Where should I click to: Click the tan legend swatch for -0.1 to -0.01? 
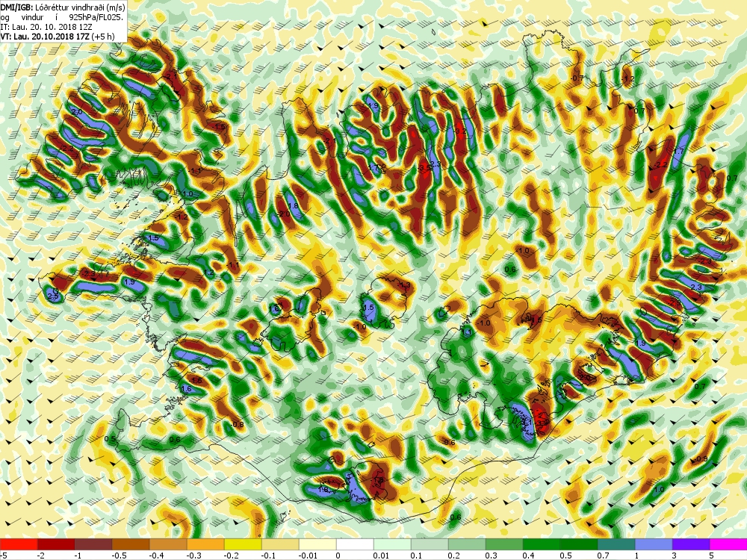280,544
